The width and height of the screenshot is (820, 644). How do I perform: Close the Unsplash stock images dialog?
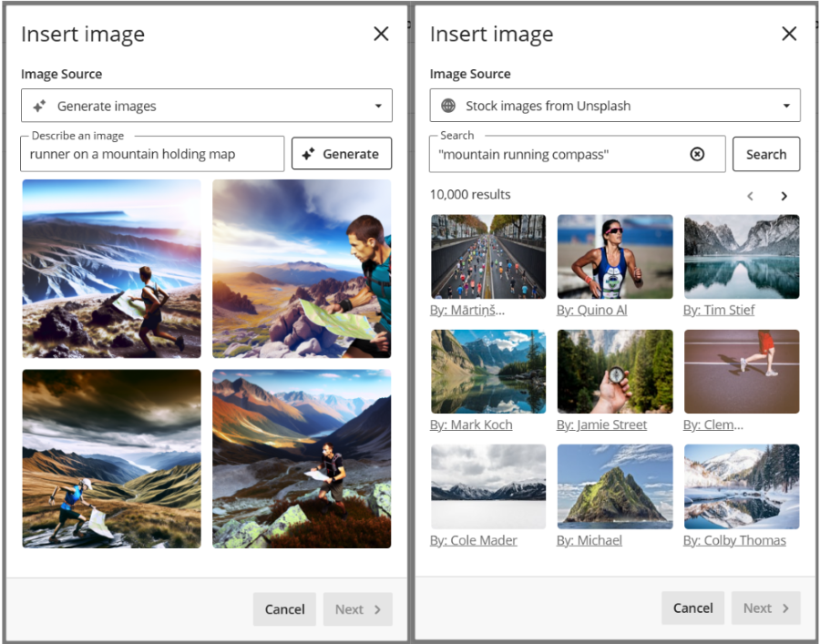pyautogui.click(x=789, y=34)
